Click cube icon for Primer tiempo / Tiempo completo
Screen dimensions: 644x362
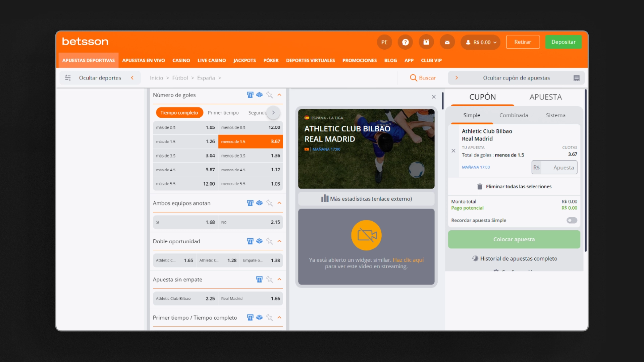[x=259, y=317]
